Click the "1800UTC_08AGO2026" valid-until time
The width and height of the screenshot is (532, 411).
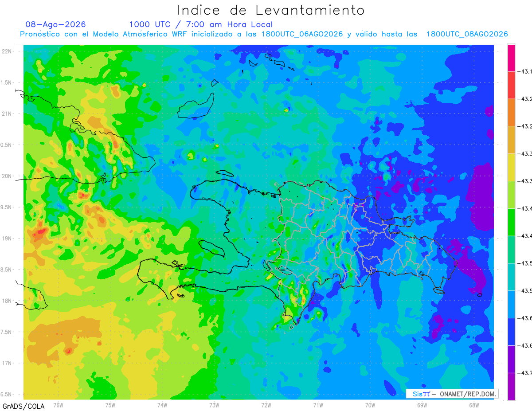[467, 34]
